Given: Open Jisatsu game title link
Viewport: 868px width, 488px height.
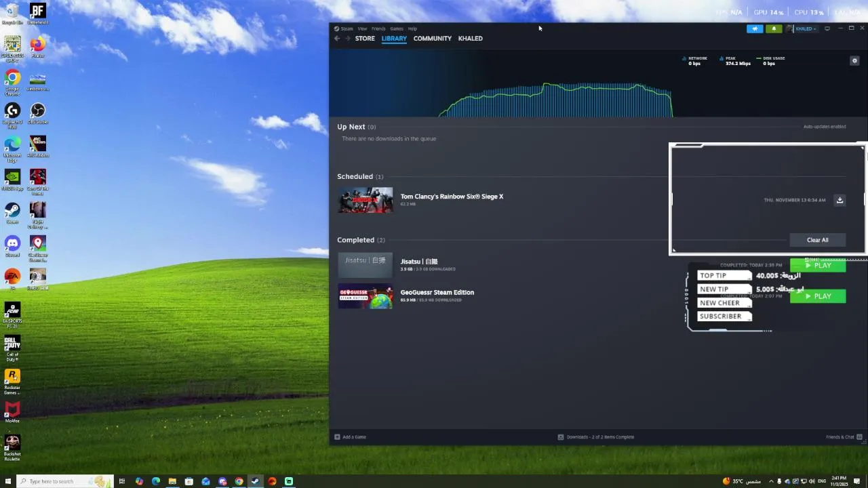Looking at the screenshot, I should tap(419, 262).
